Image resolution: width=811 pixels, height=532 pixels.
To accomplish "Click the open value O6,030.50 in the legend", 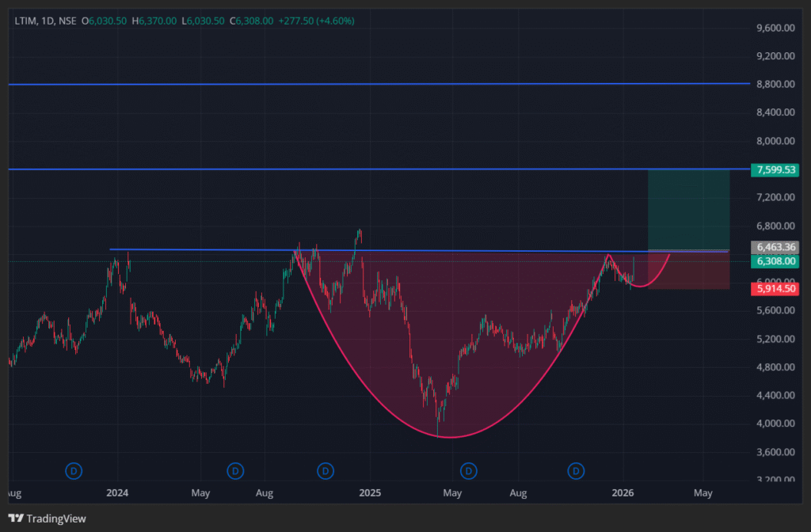I will tap(105, 21).
